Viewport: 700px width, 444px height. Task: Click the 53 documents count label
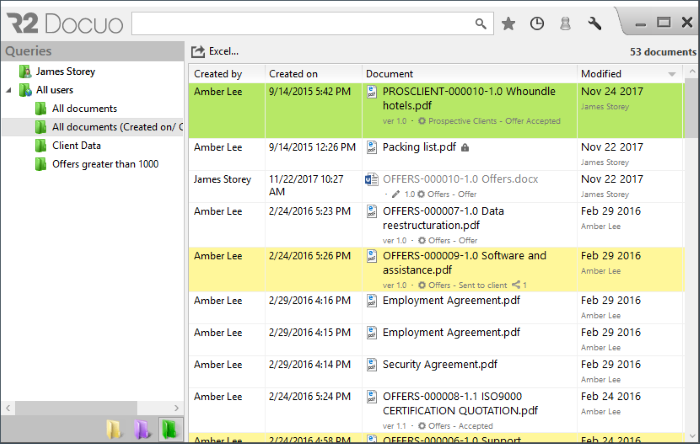663,52
